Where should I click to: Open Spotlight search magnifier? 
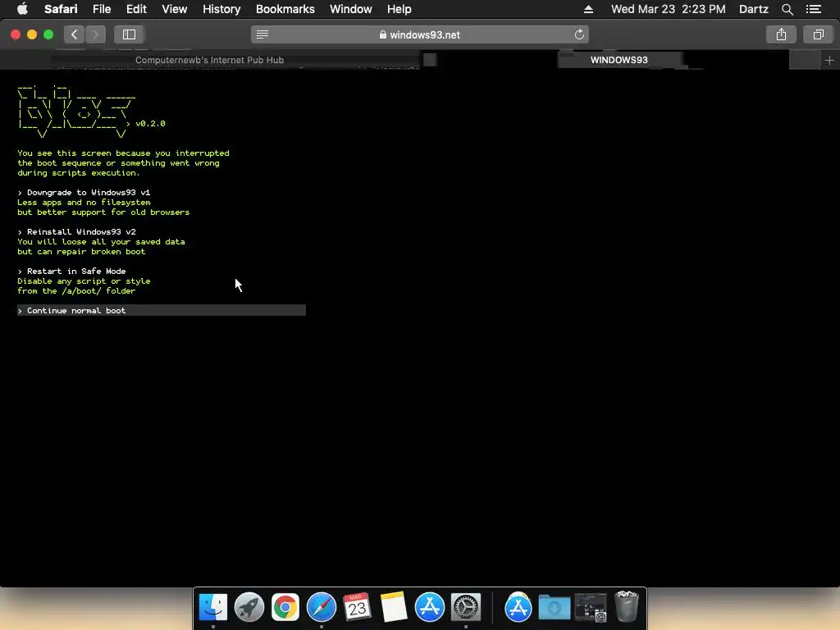[x=787, y=9]
